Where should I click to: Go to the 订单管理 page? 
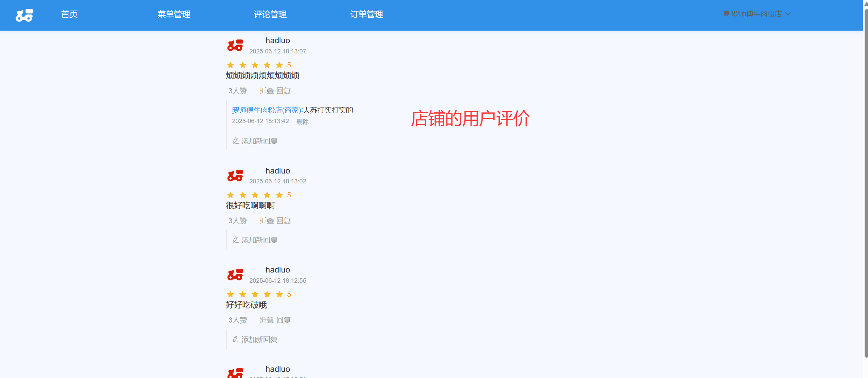[367, 14]
